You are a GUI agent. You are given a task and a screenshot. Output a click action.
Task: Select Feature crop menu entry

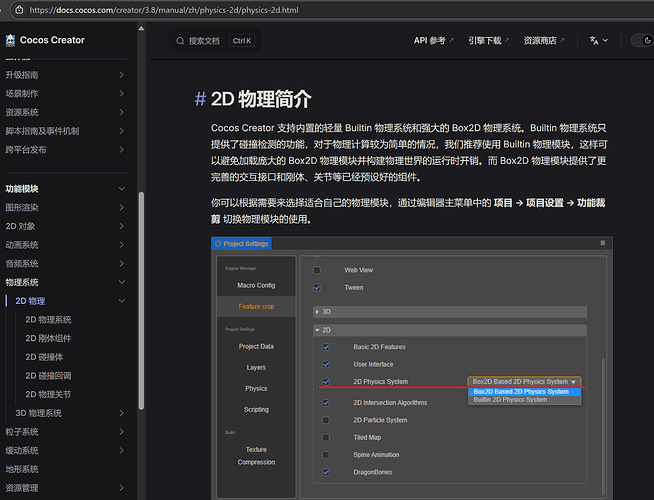click(x=256, y=307)
